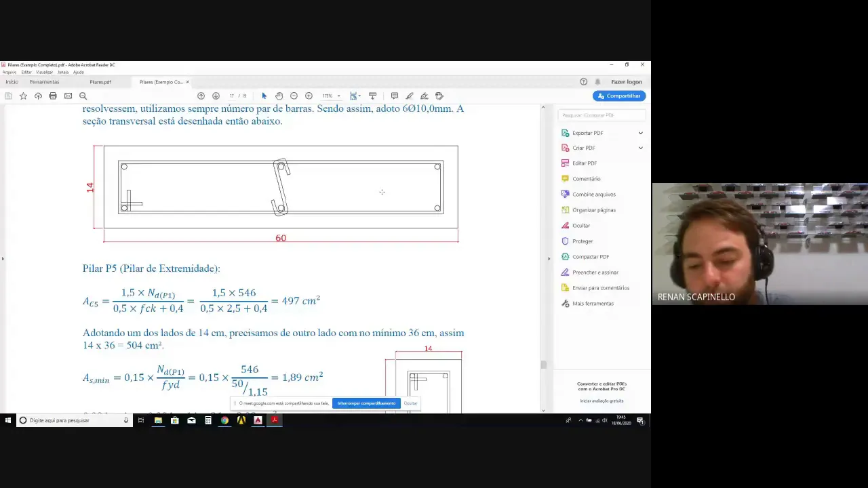Viewport: 868px width, 488px height.
Task: Go to previous page with the up arrow
Action: pos(201,96)
